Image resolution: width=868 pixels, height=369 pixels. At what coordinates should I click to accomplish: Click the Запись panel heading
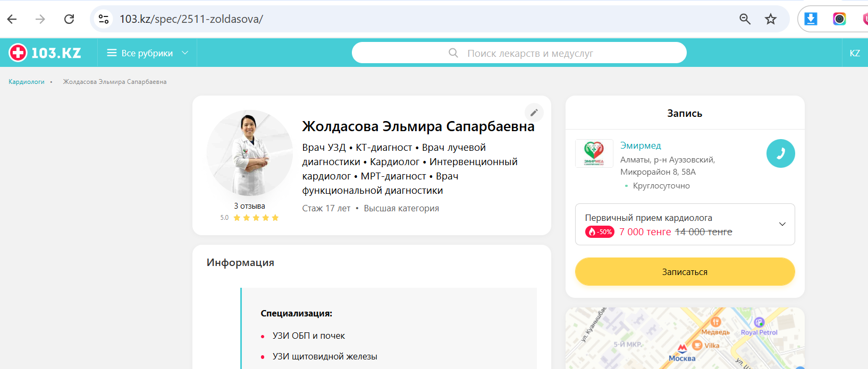click(x=685, y=113)
